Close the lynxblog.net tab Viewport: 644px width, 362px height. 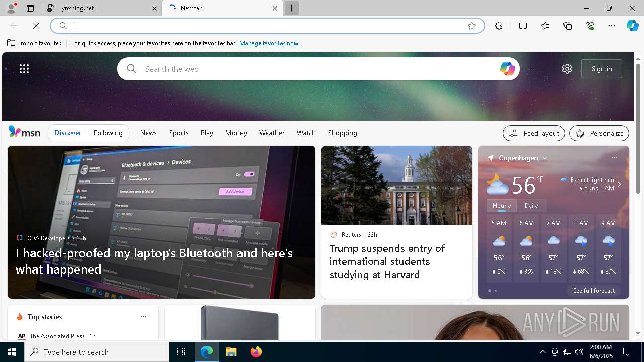tap(155, 8)
